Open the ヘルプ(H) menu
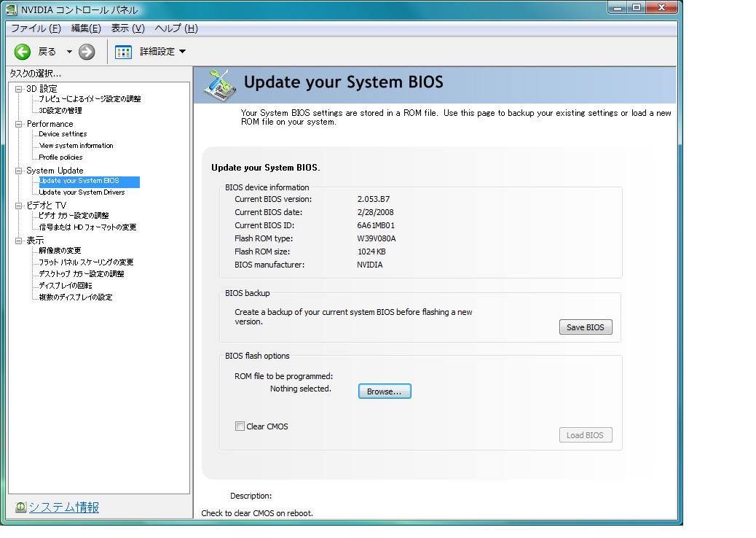756x538 pixels. click(x=176, y=28)
